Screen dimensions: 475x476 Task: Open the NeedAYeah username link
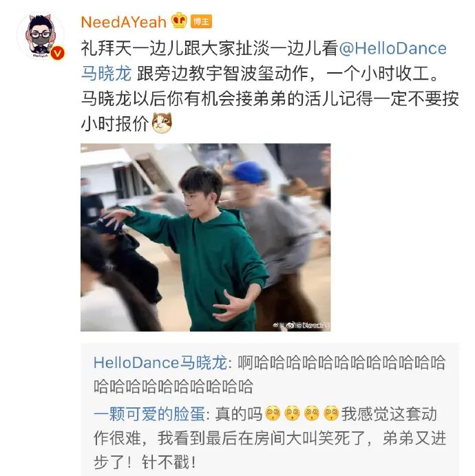pos(124,22)
